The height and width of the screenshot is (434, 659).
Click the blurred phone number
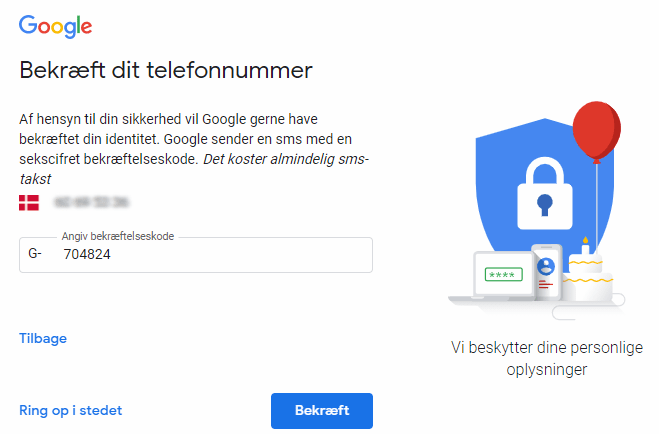[x=93, y=203]
